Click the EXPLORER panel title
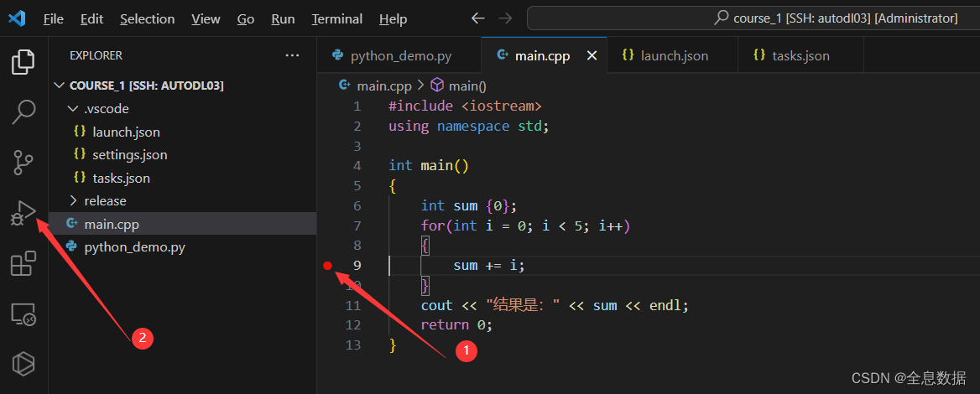Image resolution: width=980 pixels, height=394 pixels. pos(96,55)
